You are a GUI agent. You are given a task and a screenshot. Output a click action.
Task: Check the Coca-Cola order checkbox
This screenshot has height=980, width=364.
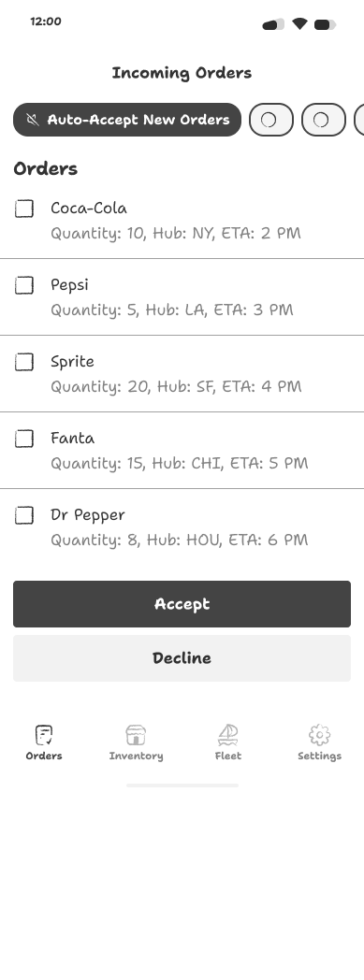click(x=24, y=209)
